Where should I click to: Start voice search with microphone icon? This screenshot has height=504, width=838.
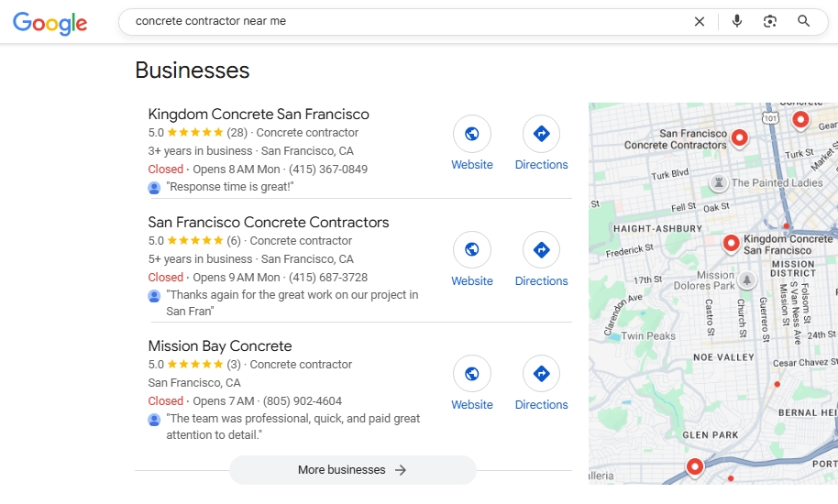pos(737,21)
